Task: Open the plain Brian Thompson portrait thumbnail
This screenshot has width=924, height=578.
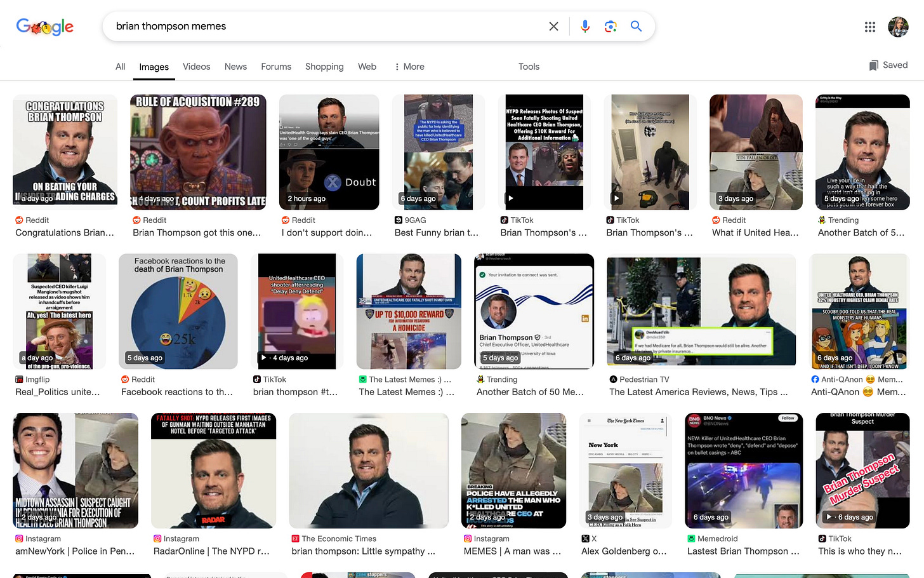Action: click(x=369, y=471)
